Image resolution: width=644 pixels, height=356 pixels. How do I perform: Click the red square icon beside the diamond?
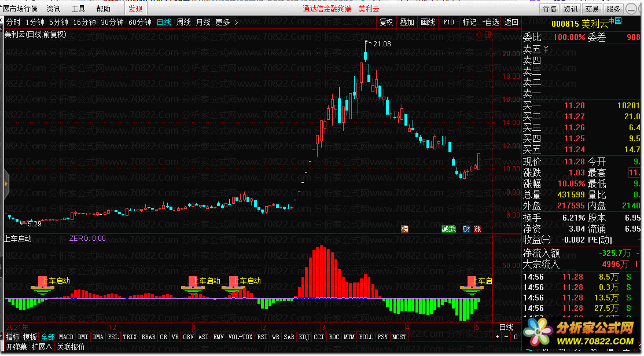(488, 35)
